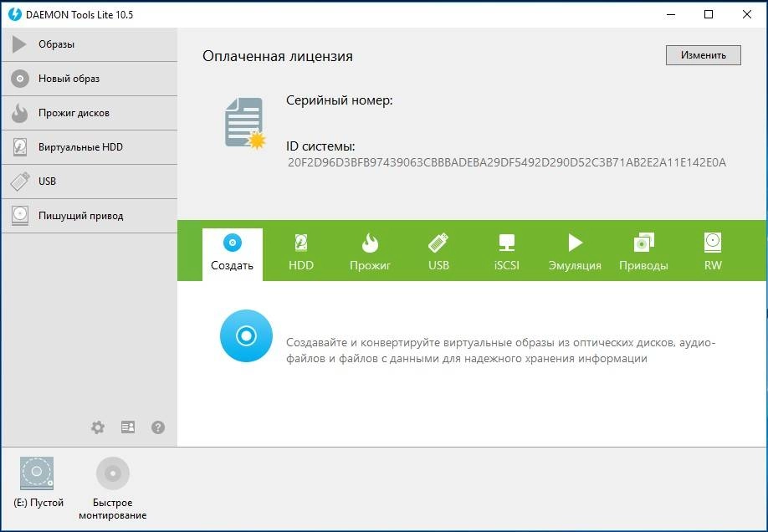The image size is (768, 532).
Task: Select Пишущий привод in sidebar
Action: [90, 216]
